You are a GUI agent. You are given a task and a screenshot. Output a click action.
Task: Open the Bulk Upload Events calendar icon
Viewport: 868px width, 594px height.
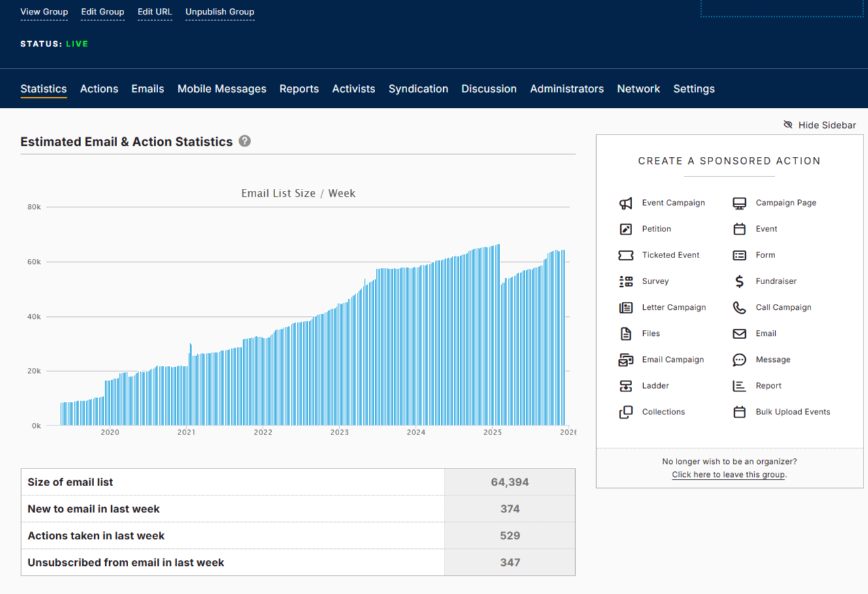click(739, 412)
